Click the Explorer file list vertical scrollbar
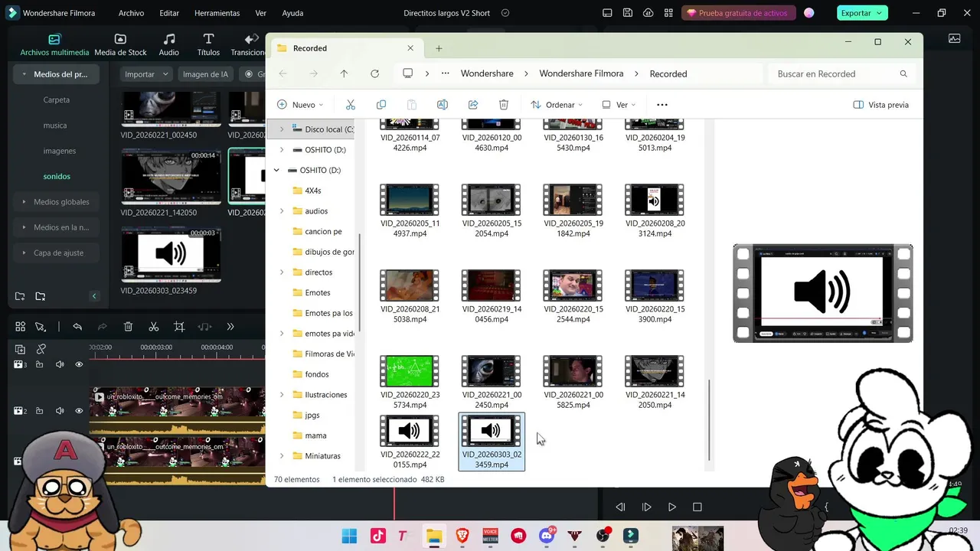 coord(710,420)
